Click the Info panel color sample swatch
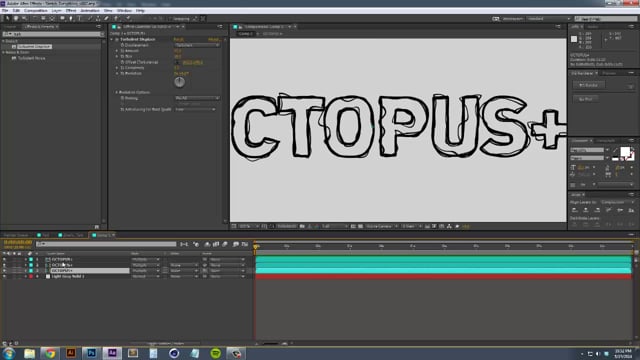 coord(574,39)
